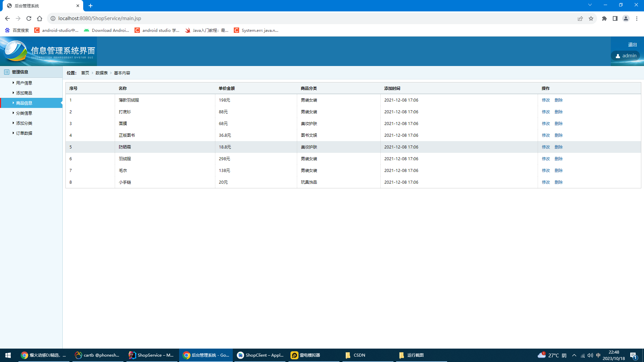The image size is (644, 362).
Task: Open the extensions puzzle icon
Action: click(604, 18)
